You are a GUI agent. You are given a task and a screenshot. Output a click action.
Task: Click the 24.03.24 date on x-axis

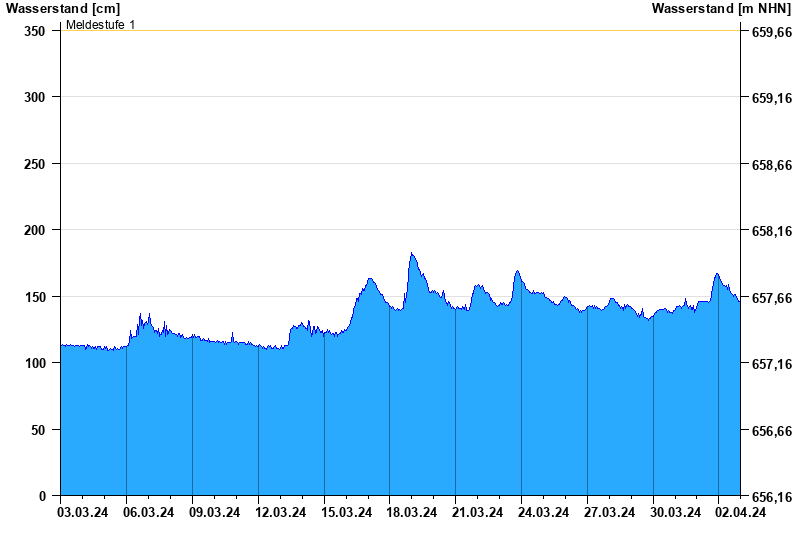(x=543, y=513)
